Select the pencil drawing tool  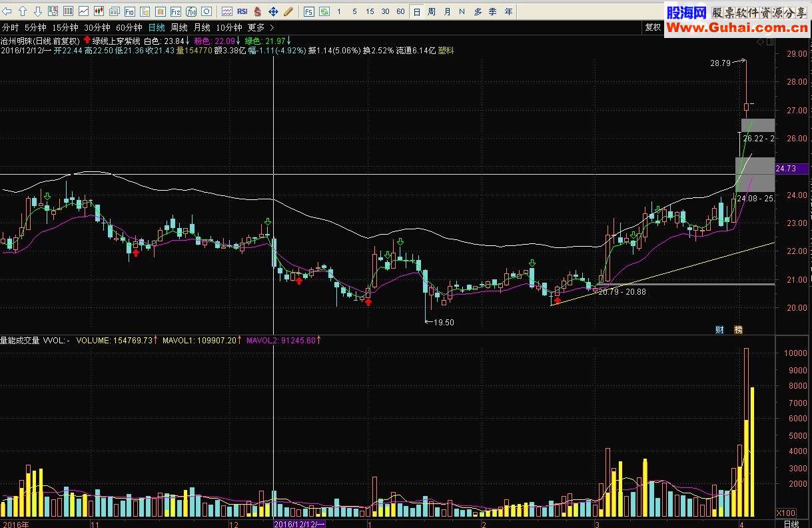[288, 11]
